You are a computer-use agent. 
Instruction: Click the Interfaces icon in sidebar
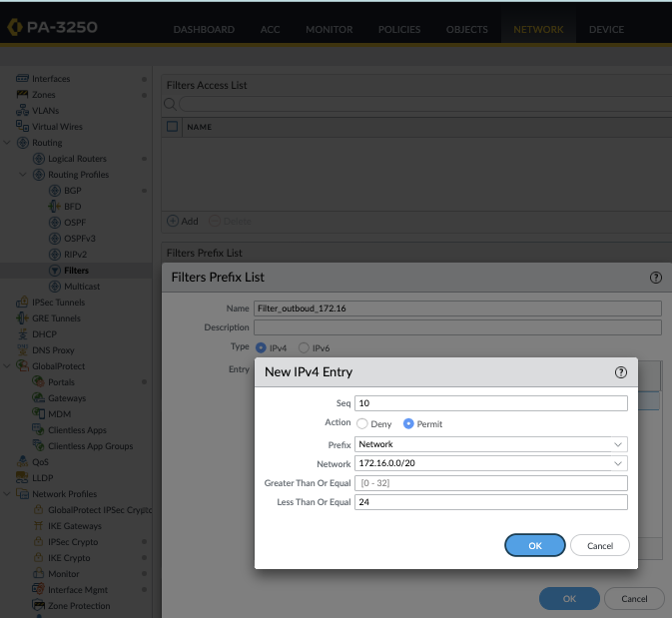coord(22,79)
